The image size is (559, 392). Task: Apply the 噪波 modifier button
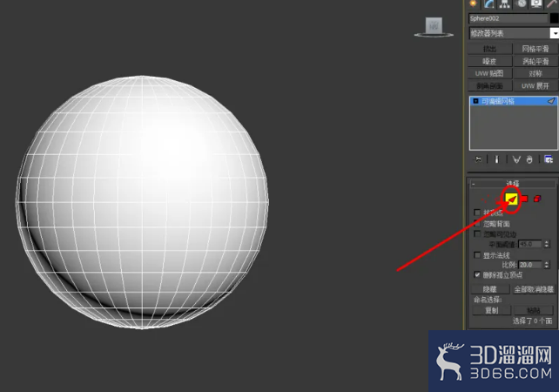point(490,61)
